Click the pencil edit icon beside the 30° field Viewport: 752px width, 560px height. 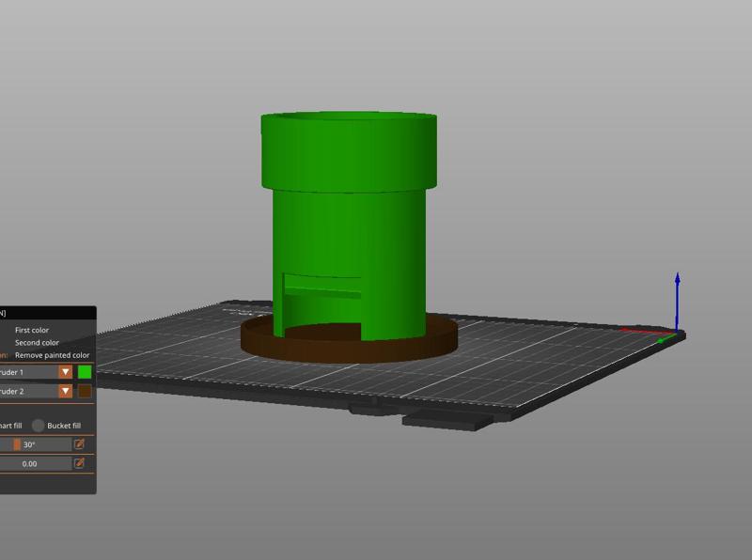79,443
